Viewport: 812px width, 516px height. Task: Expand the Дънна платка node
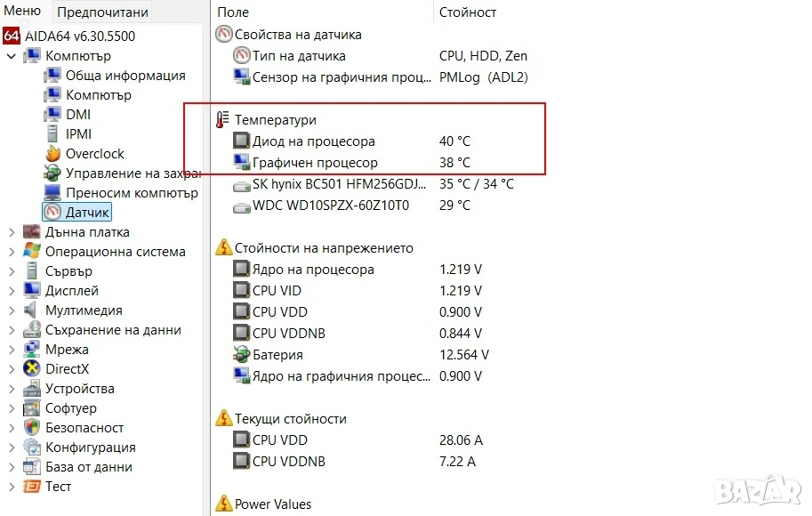[12, 232]
